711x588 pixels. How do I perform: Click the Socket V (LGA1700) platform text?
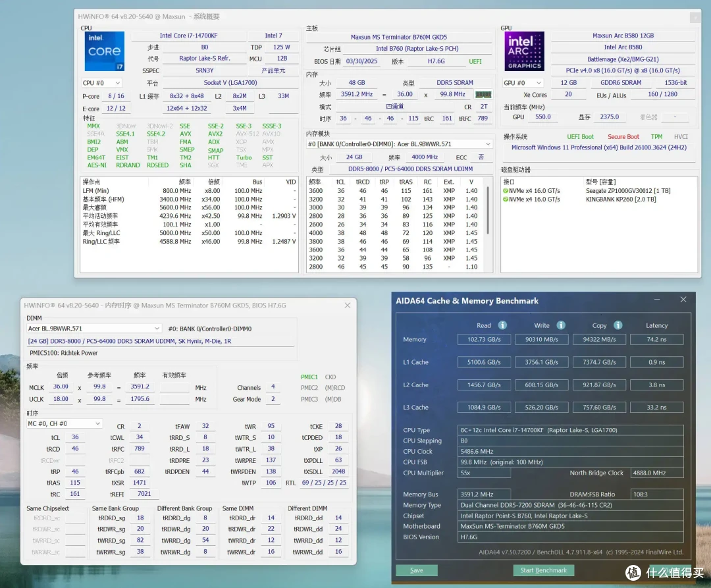pos(230,82)
